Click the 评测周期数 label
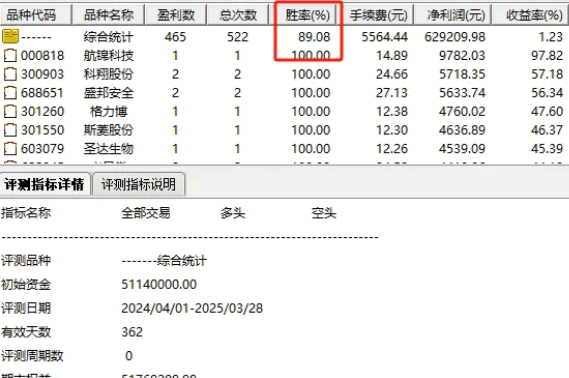This screenshot has width=569, height=378. (32, 356)
